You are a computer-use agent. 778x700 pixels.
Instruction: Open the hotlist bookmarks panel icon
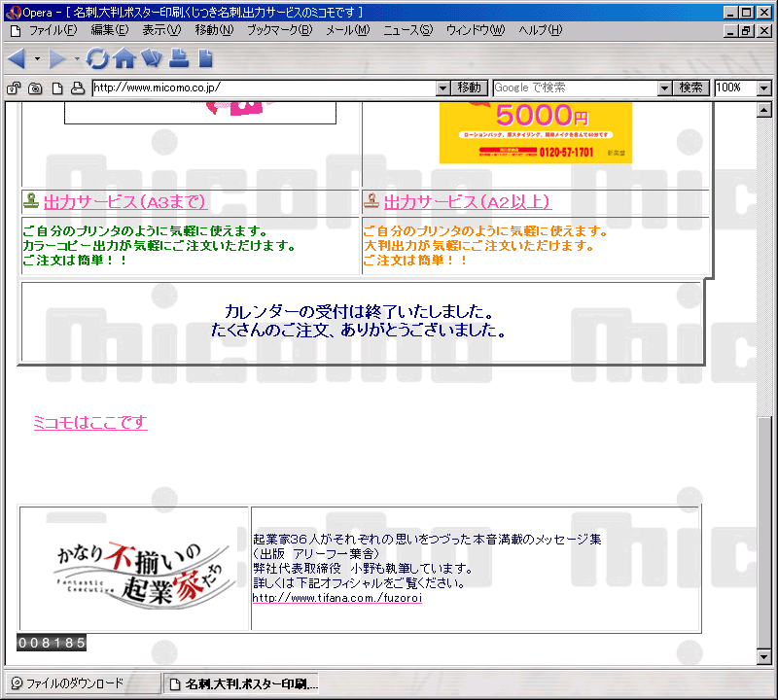[x=152, y=58]
